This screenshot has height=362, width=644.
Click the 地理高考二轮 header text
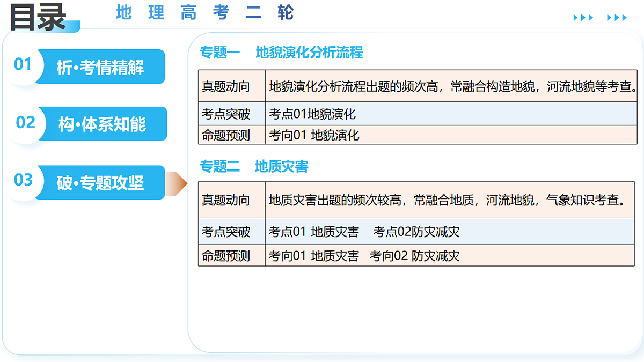(205, 12)
